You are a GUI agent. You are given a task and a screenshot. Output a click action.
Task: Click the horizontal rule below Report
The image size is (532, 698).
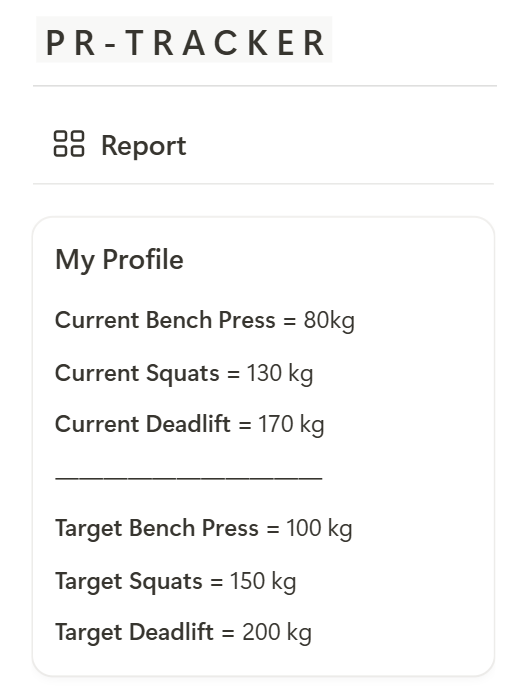pyautogui.click(x=264, y=183)
